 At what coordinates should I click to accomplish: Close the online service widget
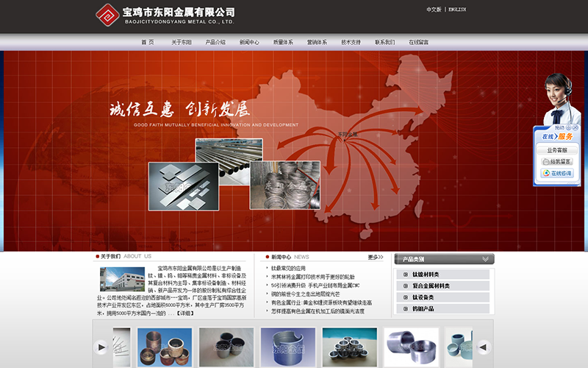pyautogui.click(x=576, y=128)
